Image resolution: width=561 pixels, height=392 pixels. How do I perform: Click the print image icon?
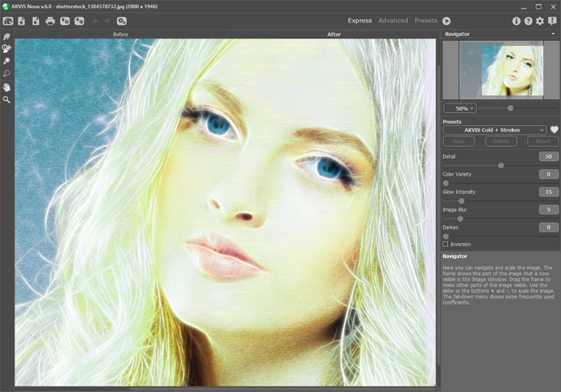click(x=50, y=21)
